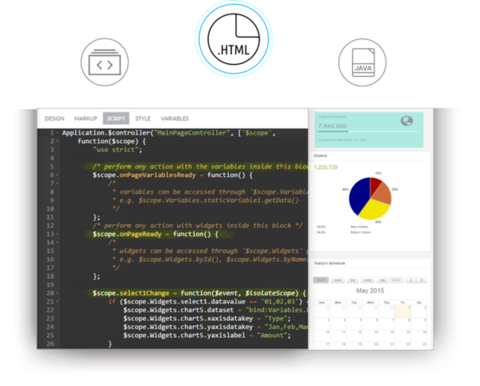Viewport: 480px width, 386px height.
Task: Click the code window circle icon
Action: 105,62
